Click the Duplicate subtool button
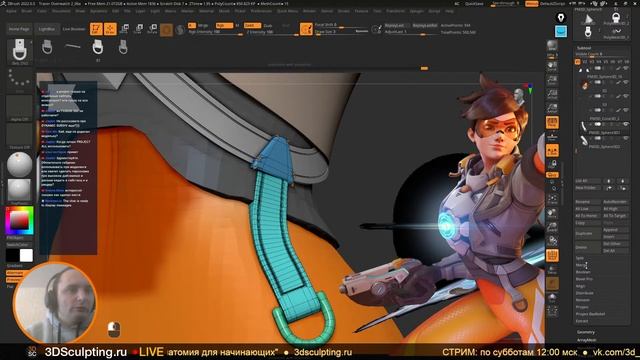Screen dimensions: 640x360 tap(588, 233)
